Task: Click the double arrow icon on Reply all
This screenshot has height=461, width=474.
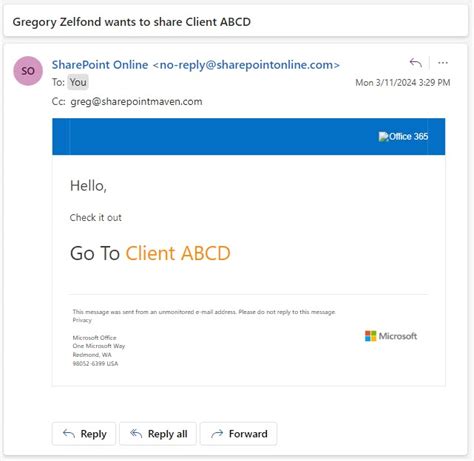Action: pyautogui.click(x=136, y=433)
